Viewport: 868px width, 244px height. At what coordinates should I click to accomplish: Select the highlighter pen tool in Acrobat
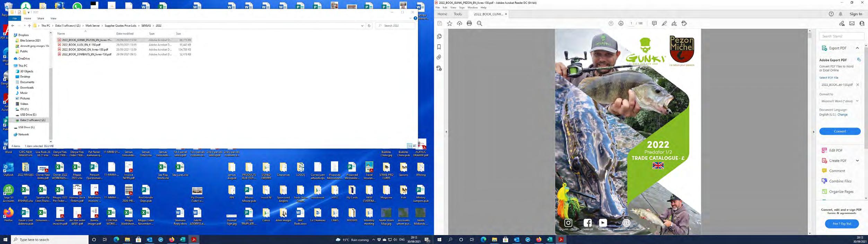(664, 24)
